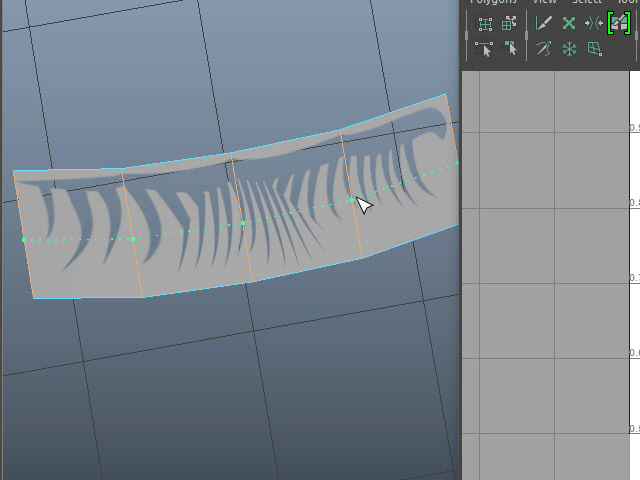The width and height of the screenshot is (640, 480).
Task: Click the leftmost toolbar grip handle
Action: coord(466,35)
